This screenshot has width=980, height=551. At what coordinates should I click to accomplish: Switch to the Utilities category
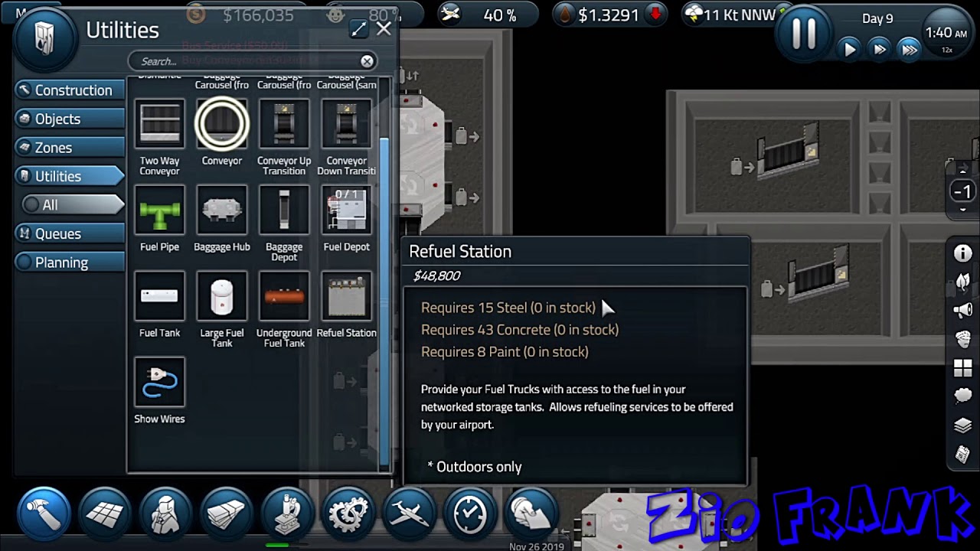pyautogui.click(x=69, y=176)
